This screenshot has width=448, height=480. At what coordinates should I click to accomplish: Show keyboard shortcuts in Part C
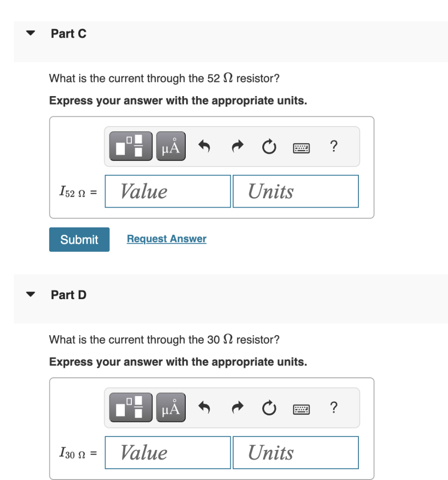pos(301,148)
